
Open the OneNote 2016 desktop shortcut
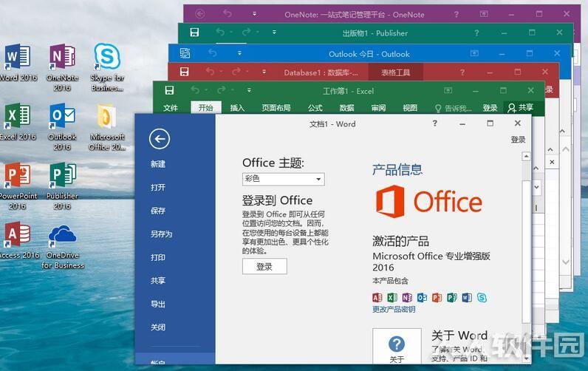[x=62, y=67]
